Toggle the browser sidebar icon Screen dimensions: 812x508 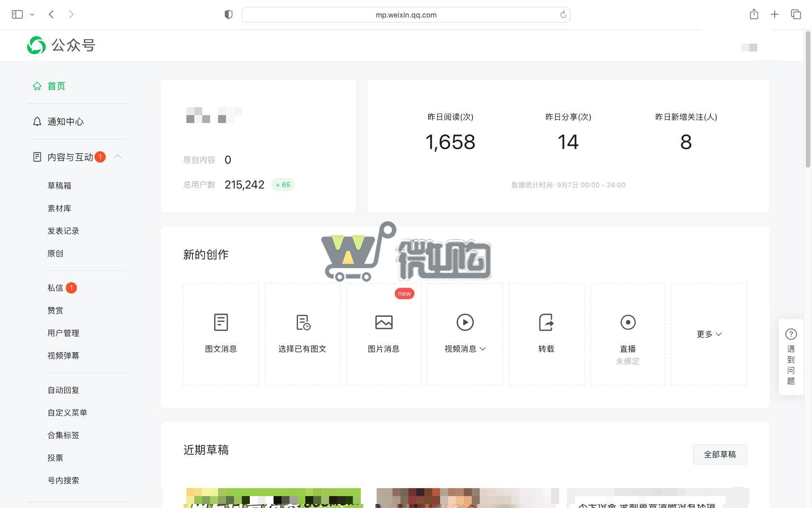(17, 14)
